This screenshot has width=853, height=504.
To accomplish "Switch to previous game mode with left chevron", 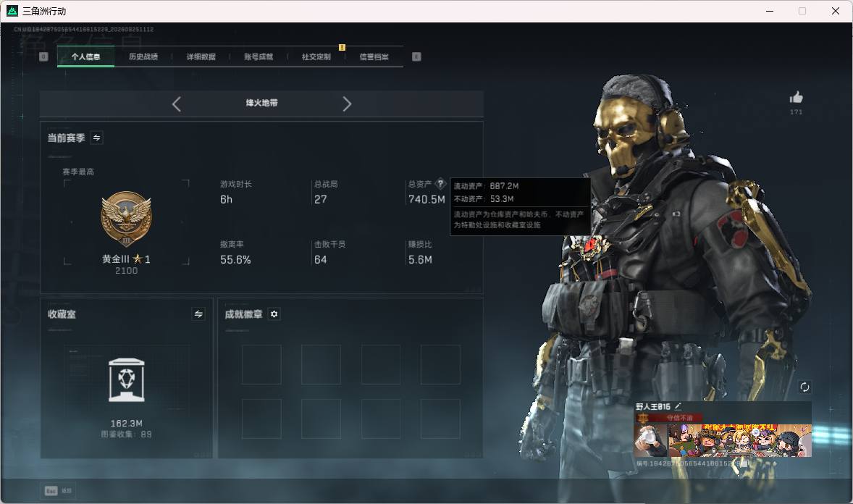I will pos(176,104).
